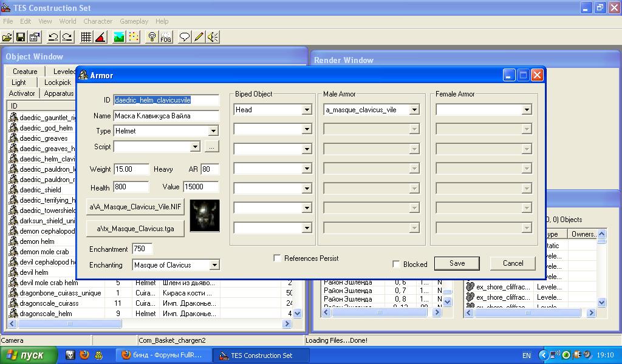Click the ID column header in Object Window
Image resolution: width=622 pixels, height=364 pixels.
pyautogui.click(x=42, y=106)
